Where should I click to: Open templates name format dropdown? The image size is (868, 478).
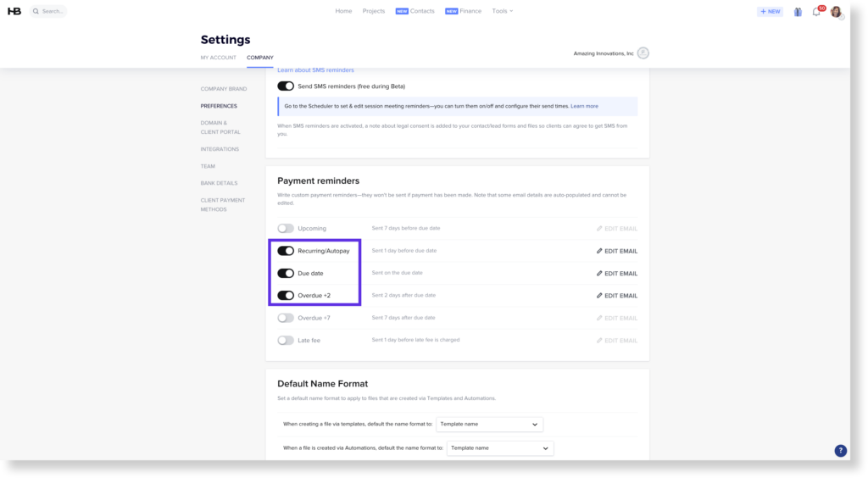click(x=489, y=425)
